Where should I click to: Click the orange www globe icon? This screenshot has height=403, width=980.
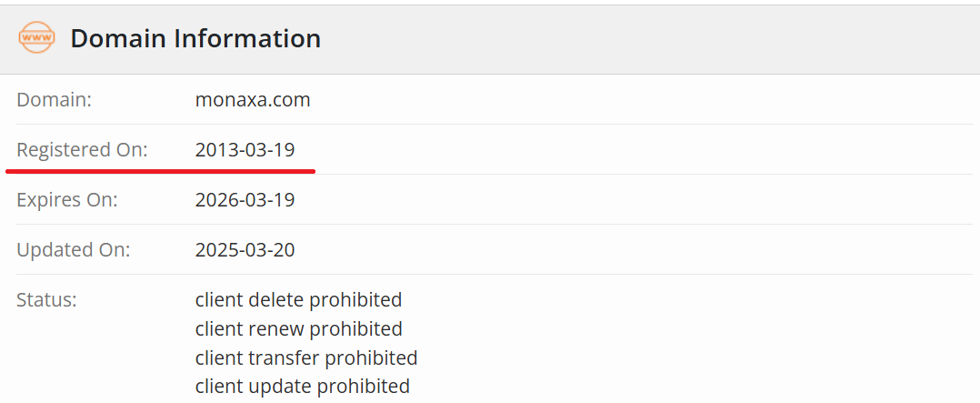pyautogui.click(x=36, y=38)
